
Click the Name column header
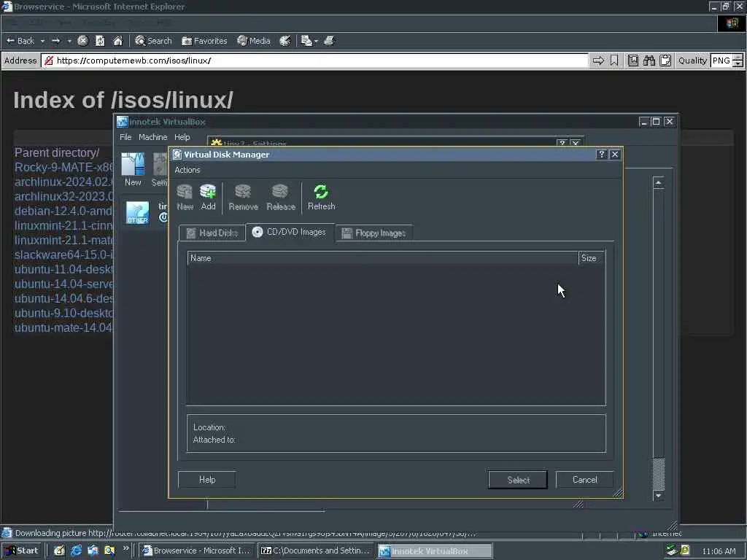[x=382, y=258]
